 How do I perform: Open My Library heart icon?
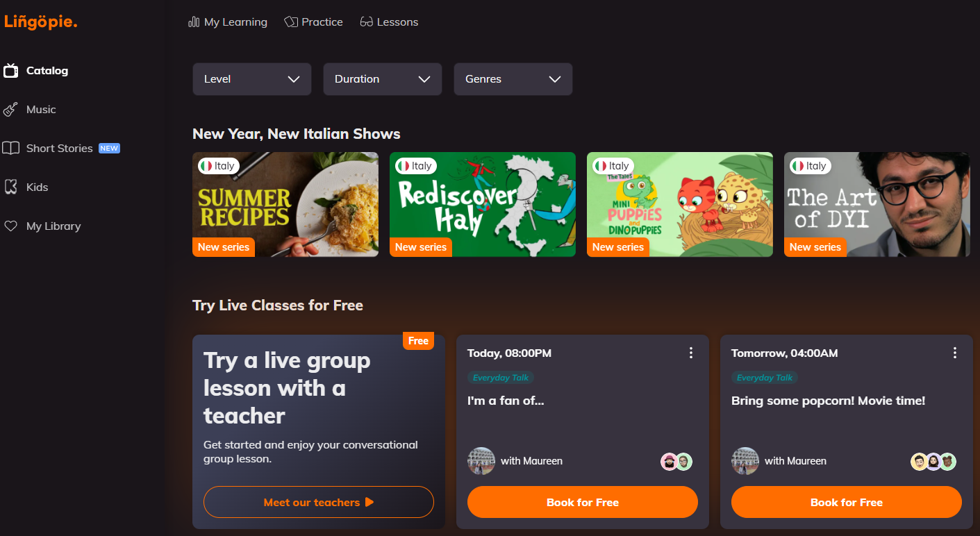tap(10, 226)
